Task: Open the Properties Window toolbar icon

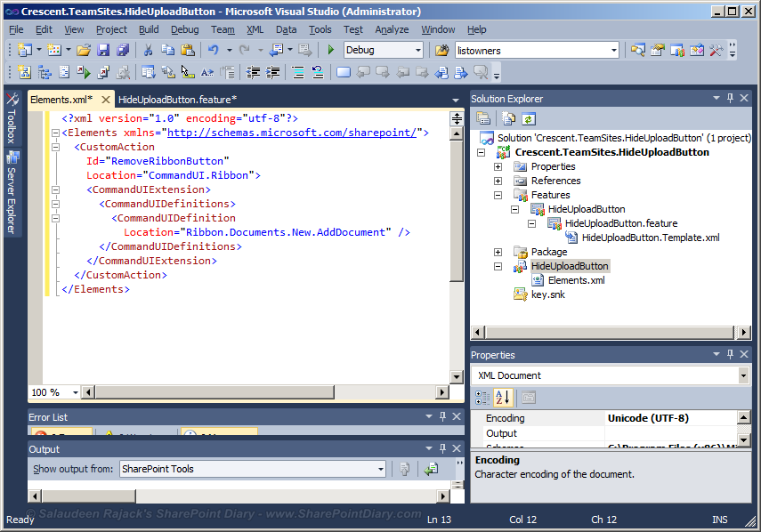Action: [658, 50]
